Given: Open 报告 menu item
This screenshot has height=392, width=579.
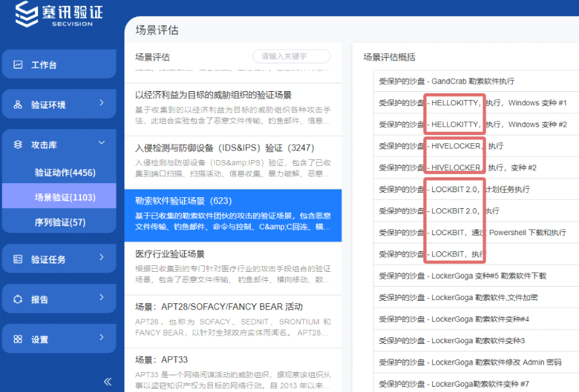Looking at the screenshot, I should click(x=59, y=299).
